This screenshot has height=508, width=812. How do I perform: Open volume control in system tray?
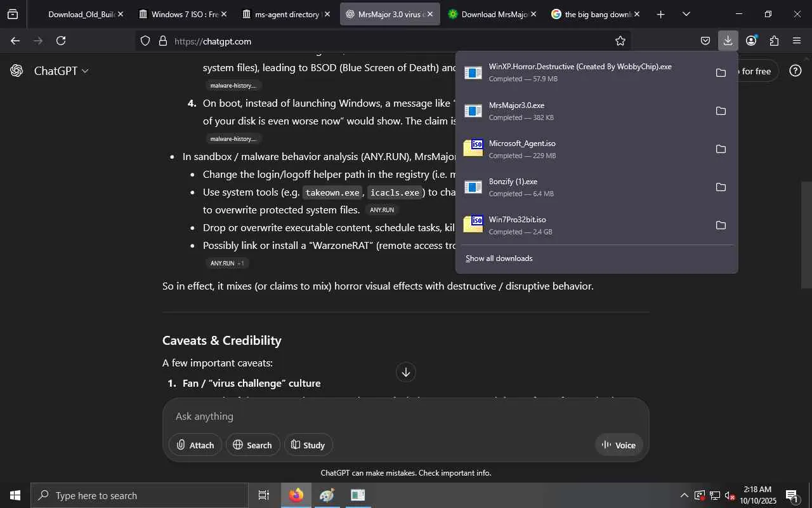[x=730, y=495]
